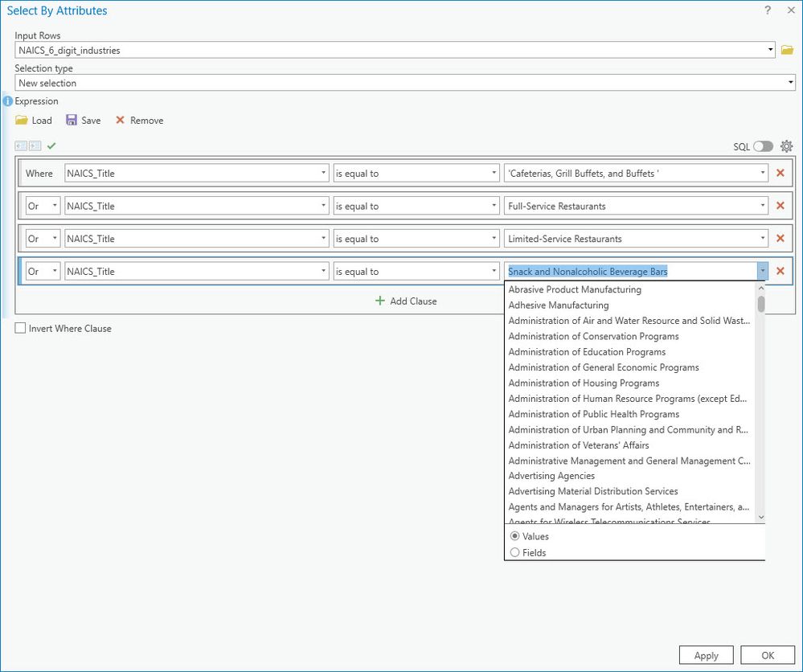
Task: Click OK to run the selection
Action: pyautogui.click(x=767, y=654)
